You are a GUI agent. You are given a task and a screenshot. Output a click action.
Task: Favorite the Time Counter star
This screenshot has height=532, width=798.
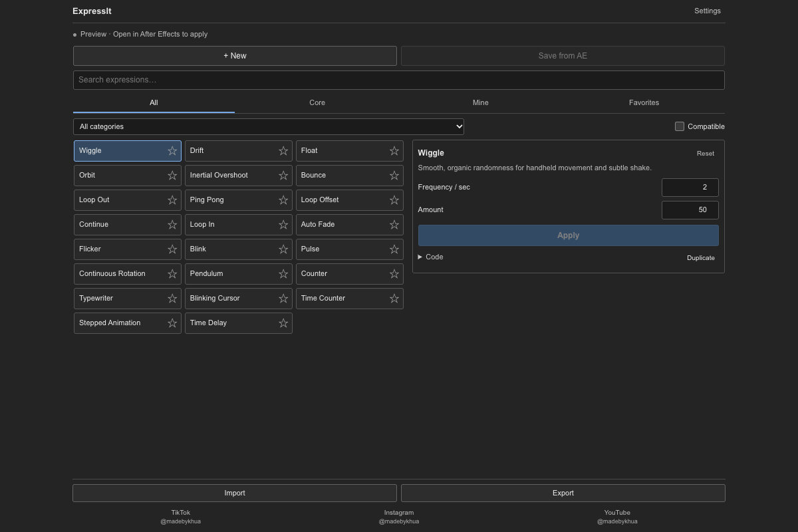click(394, 299)
